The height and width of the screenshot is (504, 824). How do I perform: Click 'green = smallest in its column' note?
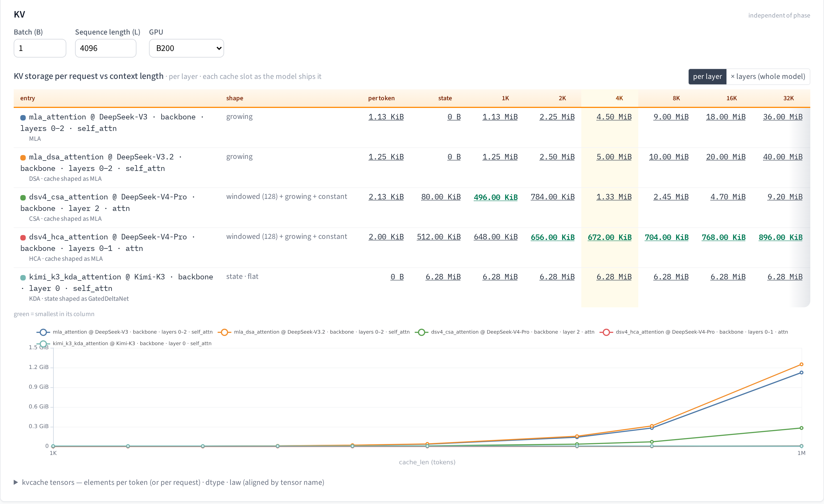[54, 314]
